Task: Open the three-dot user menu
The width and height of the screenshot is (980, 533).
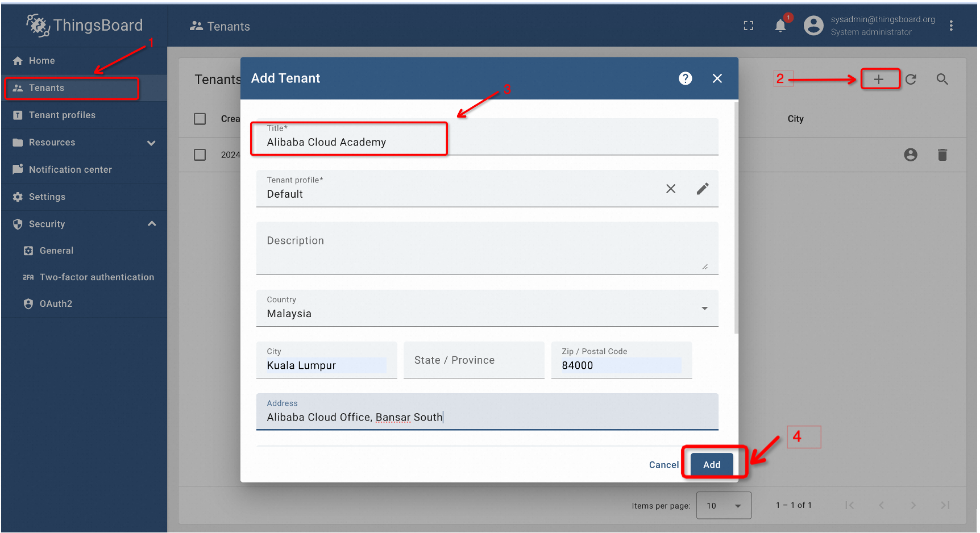Action: click(951, 26)
